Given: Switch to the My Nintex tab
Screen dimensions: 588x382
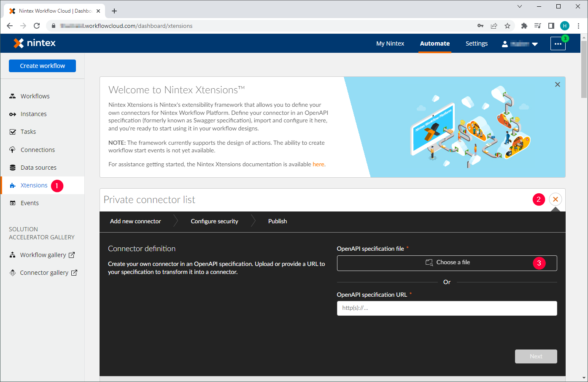Looking at the screenshot, I should pyautogui.click(x=390, y=43).
